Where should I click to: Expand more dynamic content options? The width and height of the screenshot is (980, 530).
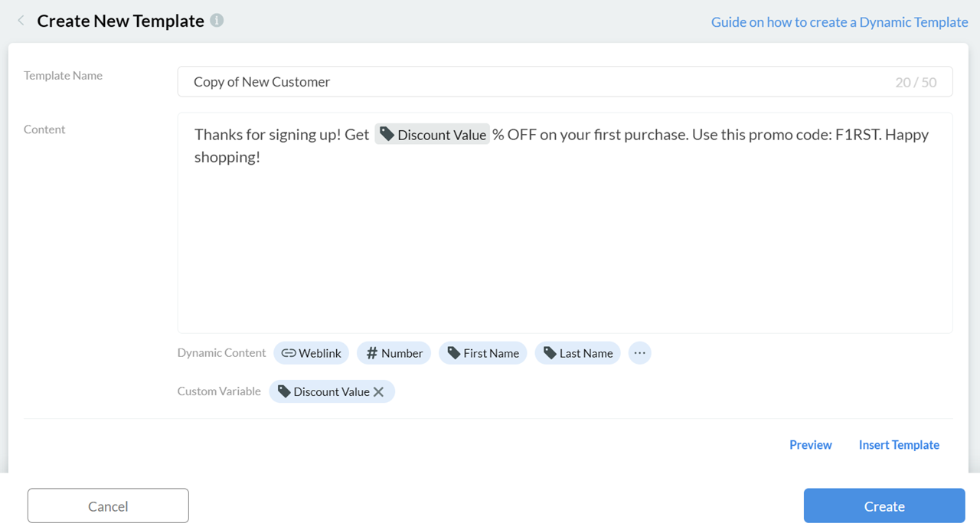pos(639,353)
